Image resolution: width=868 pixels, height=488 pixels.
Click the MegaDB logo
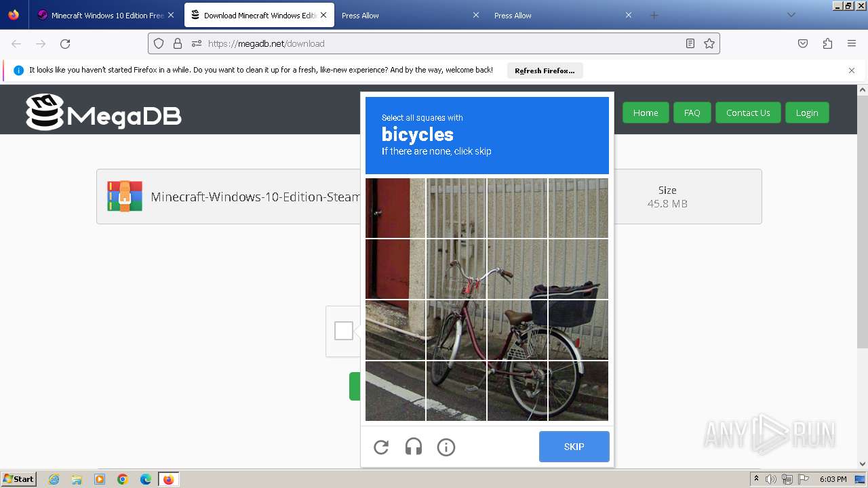[x=104, y=112]
